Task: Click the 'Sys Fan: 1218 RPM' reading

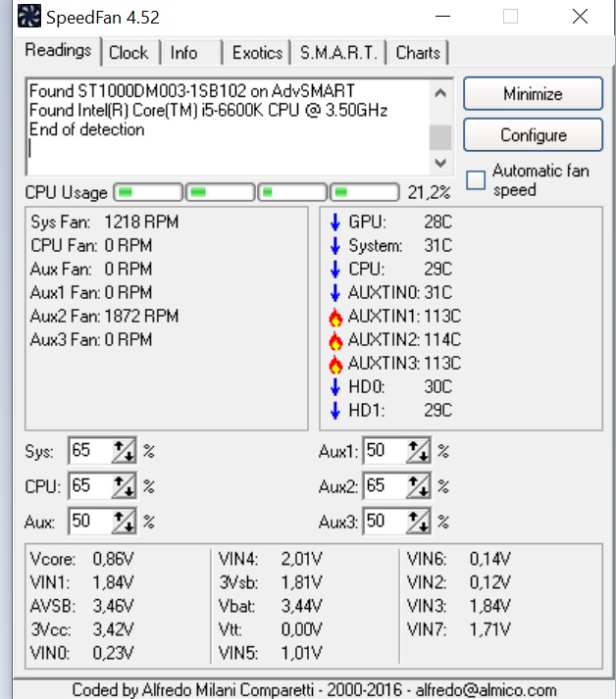Action: pyautogui.click(x=104, y=222)
